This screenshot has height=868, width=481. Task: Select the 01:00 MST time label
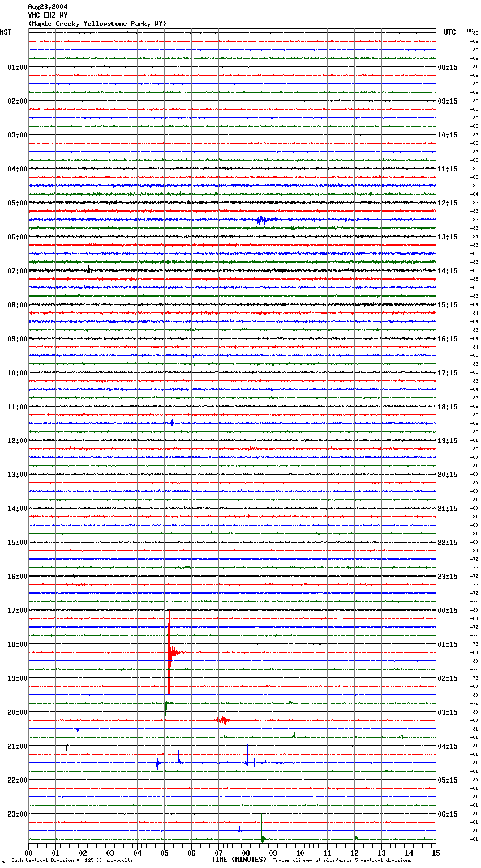point(18,67)
